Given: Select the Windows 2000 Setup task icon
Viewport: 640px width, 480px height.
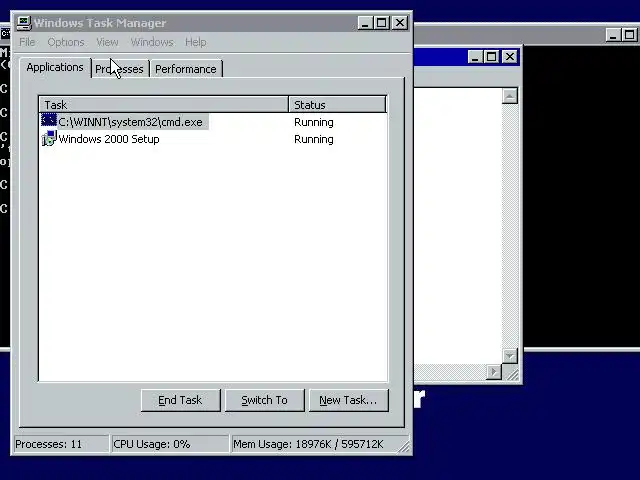Looking at the screenshot, I should pyautogui.click(x=49, y=138).
